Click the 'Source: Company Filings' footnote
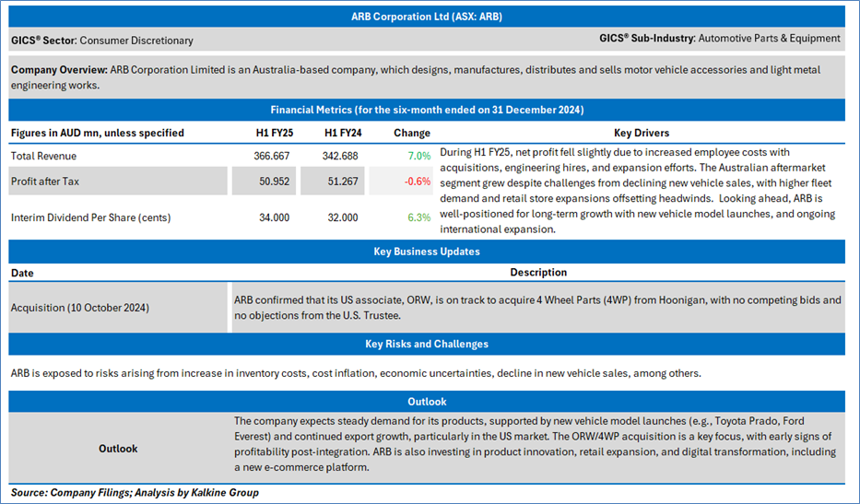The width and height of the screenshot is (860, 504). point(135,493)
